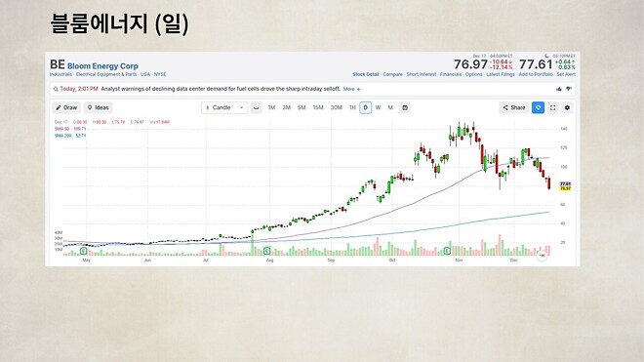Switch to monthly M interval
The height and width of the screenshot is (362, 644).
(390, 107)
